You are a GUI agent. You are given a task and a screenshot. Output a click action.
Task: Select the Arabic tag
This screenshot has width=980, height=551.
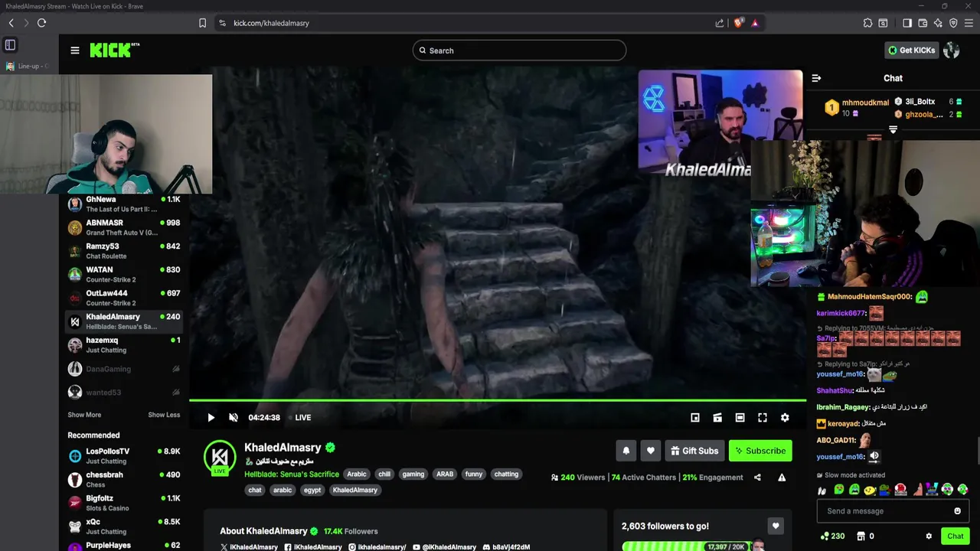tap(357, 474)
